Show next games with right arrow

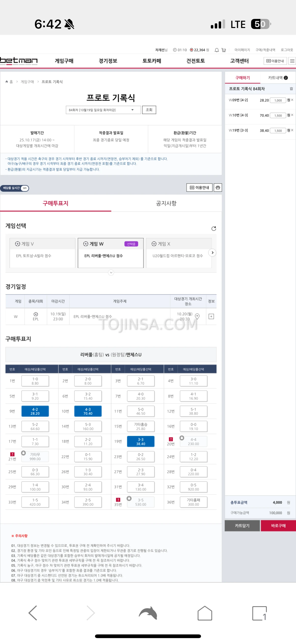(212, 252)
